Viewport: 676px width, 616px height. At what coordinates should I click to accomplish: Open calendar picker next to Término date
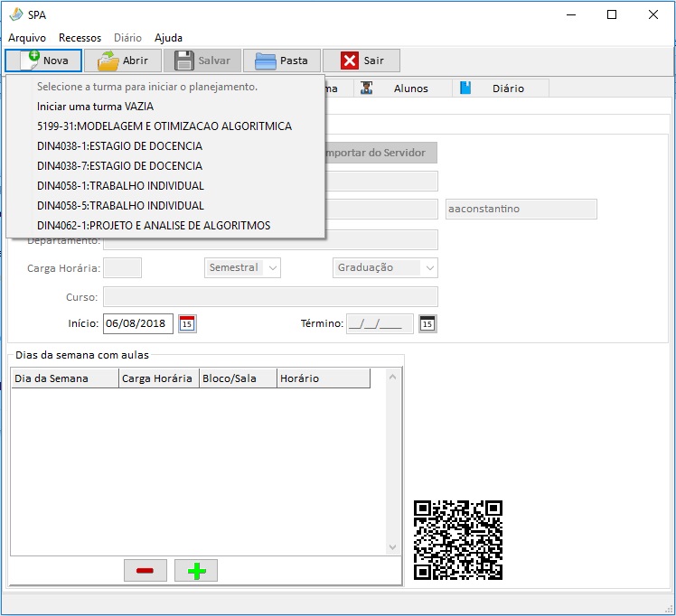tap(427, 323)
